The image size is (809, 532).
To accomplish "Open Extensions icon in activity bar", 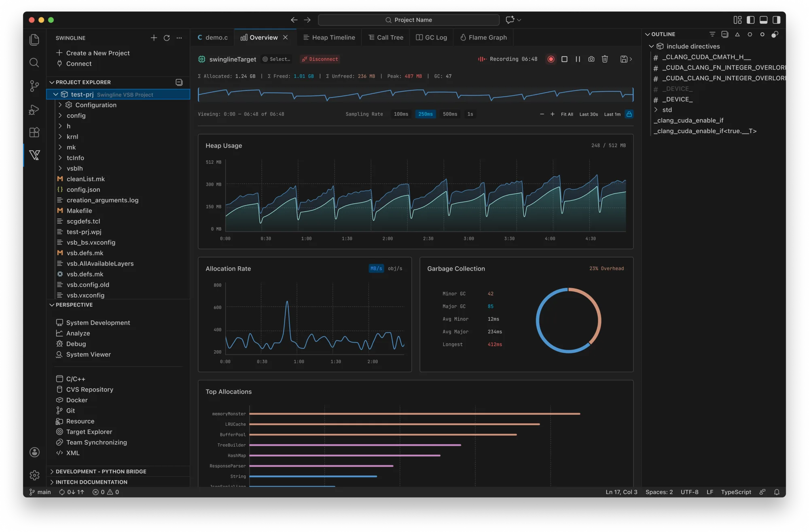I will point(34,132).
